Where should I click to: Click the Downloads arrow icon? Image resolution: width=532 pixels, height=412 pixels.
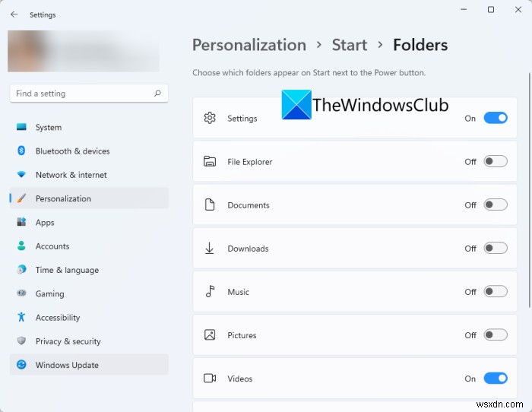pos(210,248)
